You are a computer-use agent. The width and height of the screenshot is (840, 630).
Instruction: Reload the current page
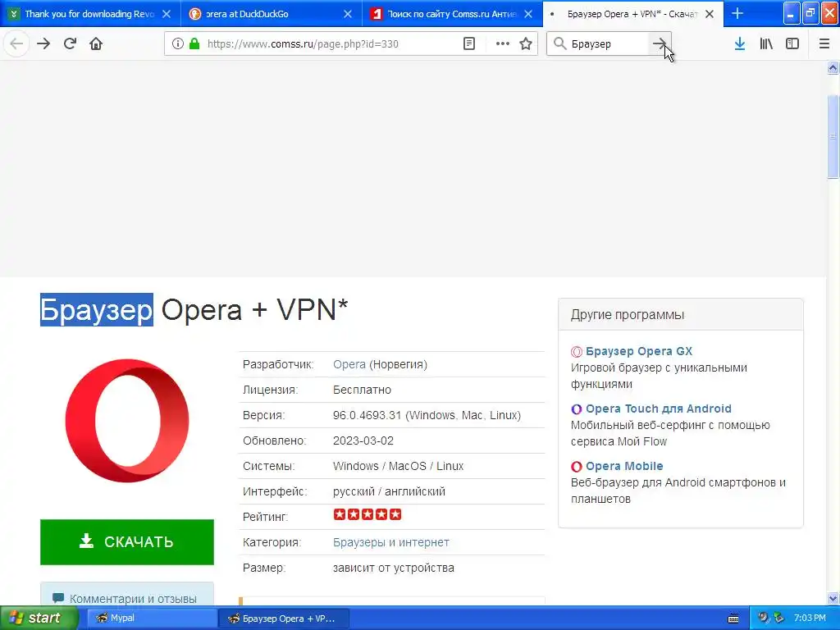(x=71, y=43)
